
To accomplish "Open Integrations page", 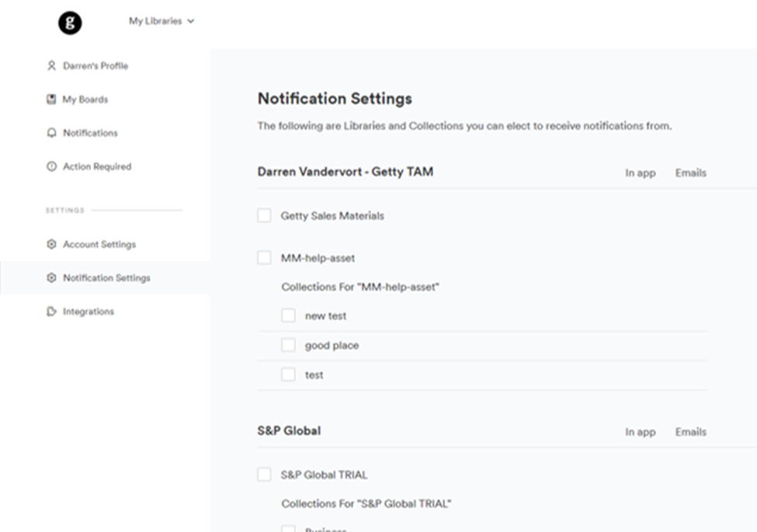I will [x=89, y=311].
